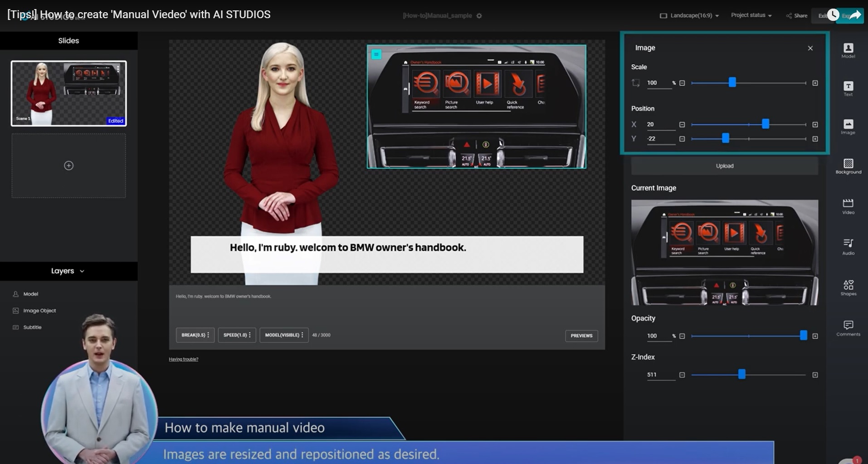
Task: Click the X position value field
Action: tap(661, 124)
